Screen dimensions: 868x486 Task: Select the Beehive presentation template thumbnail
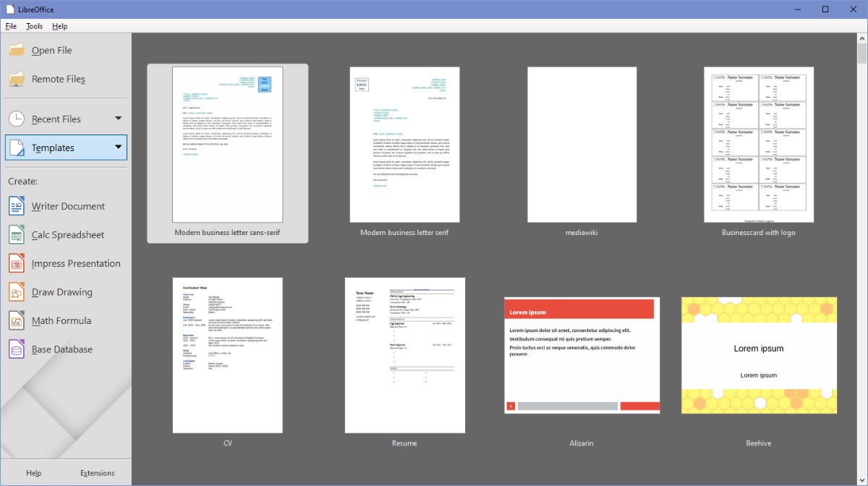(x=759, y=355)
